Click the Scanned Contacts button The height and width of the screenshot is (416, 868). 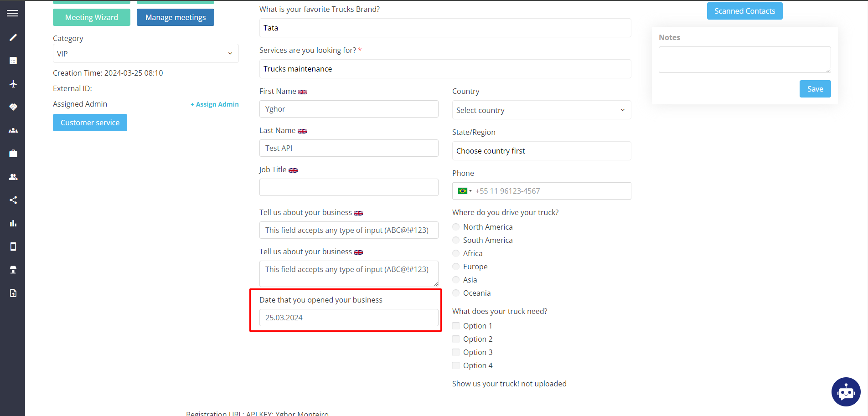[x=744, y=11]
